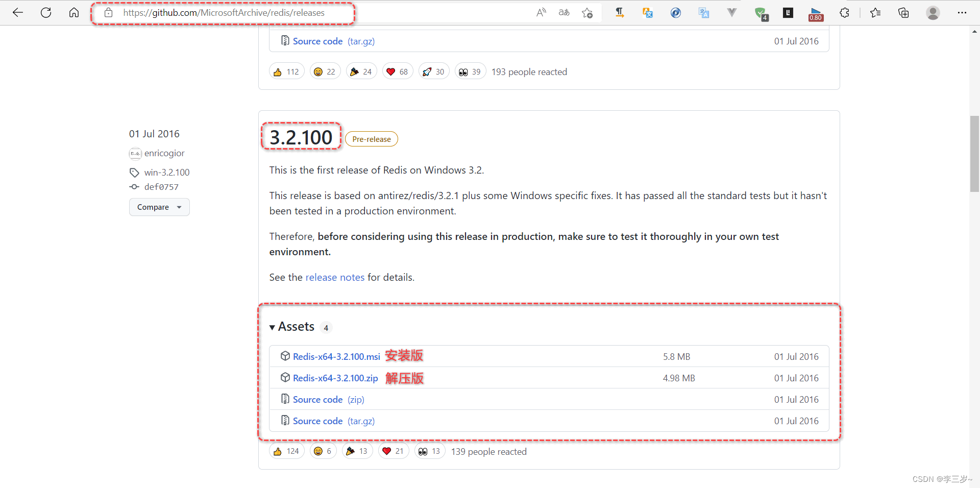Open the Extensions puzzle-piece menu
The width and height of the screenshot is (980, 488).
pyautogui.click(x=845, y=13)
